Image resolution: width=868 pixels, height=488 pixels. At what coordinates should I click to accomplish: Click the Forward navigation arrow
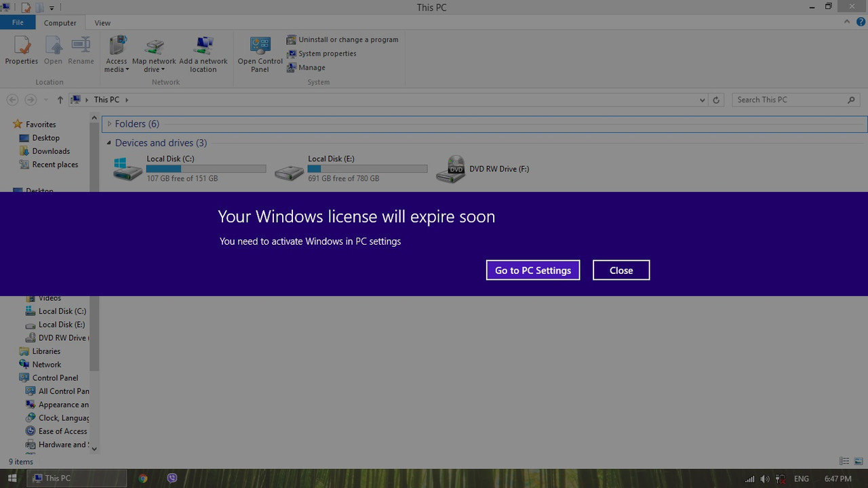pos(31,100)
